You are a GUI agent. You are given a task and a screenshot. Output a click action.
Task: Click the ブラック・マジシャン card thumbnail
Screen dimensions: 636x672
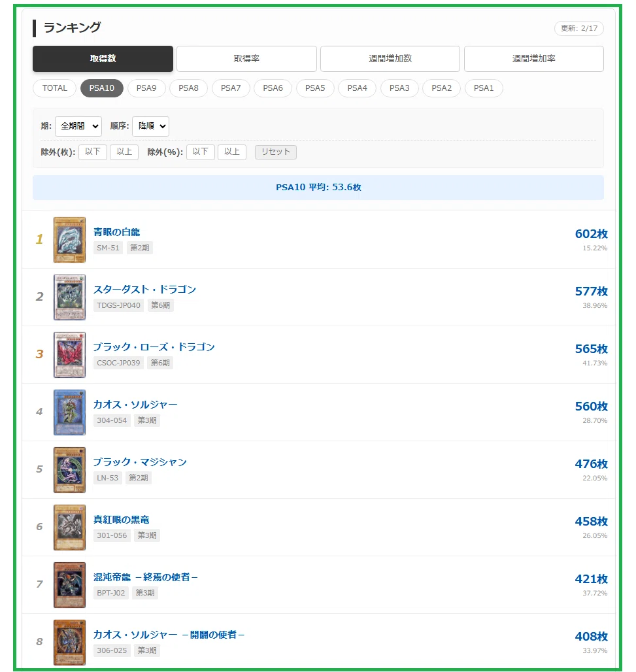click(x=69, y=470)
